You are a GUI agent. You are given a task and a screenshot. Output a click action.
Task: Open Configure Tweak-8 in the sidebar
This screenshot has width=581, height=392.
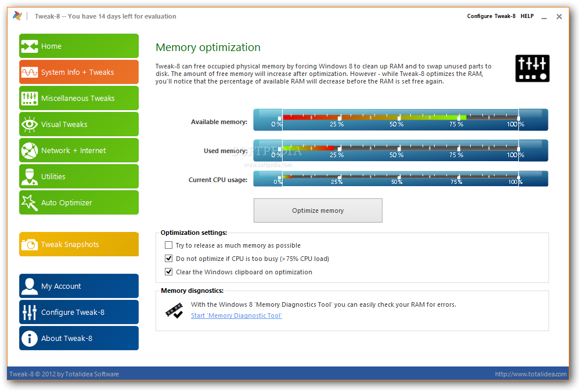[79, 312]
